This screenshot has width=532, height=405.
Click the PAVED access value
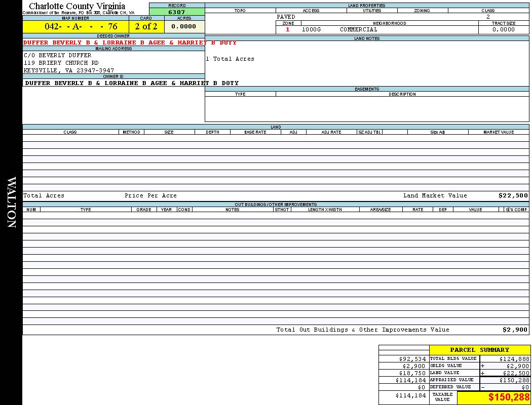pyautogui.click(x=286, y=17)
